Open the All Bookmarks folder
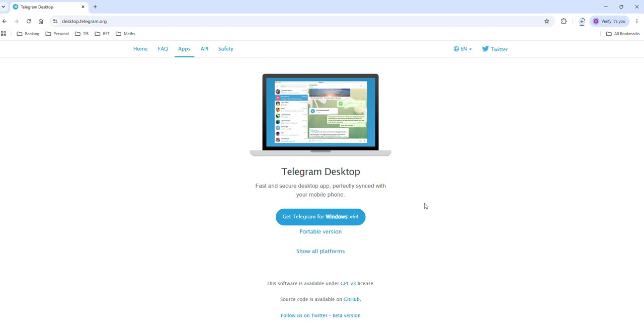The width and height of the screenshot is (644, 333). pos(623,34)
